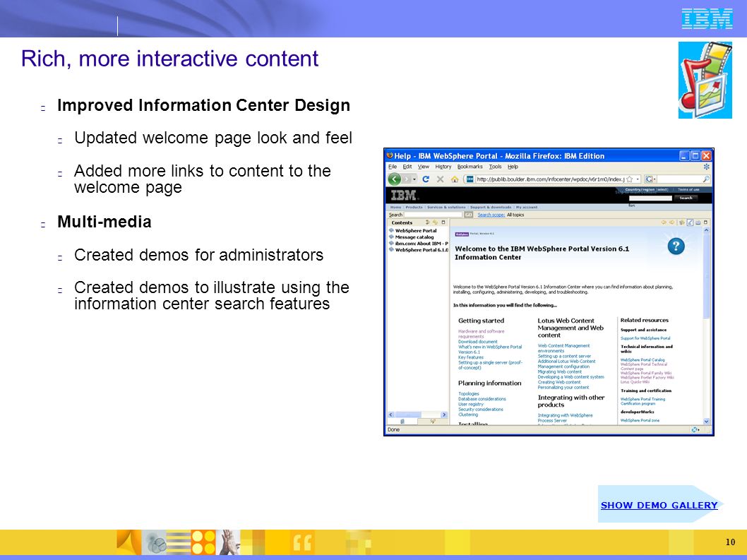Open the back/forward history dropdown arrow
Screen dimensions: 747x560
tap(414, 179)
